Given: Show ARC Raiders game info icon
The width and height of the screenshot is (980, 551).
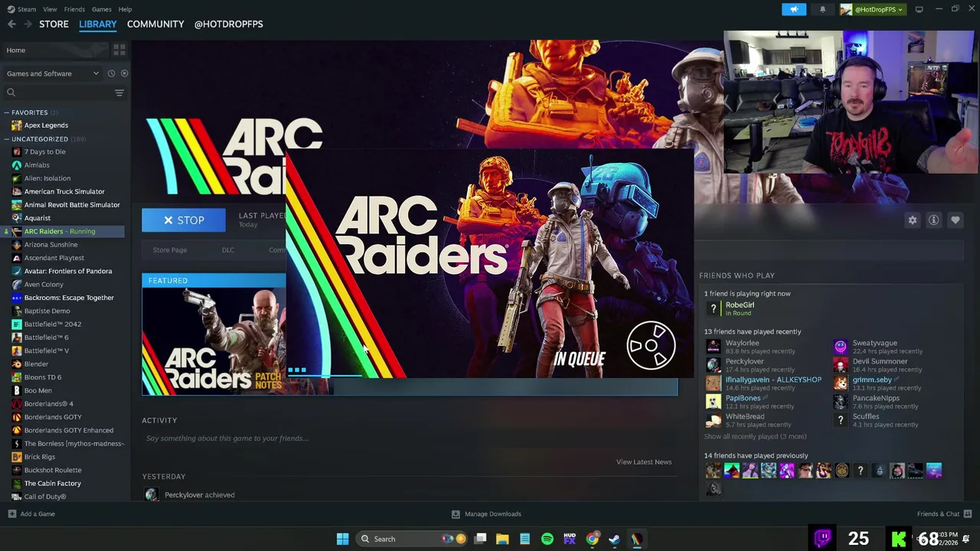Looking at the screenshot, I should click(x=933, y=220).
